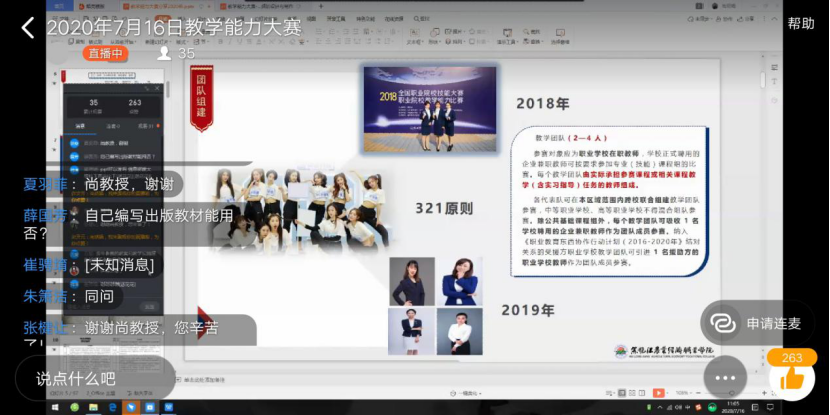830x415 pixels.
Task: Tap 朱箫洁's 同问 chat message
Action: [x=73, y=296]
